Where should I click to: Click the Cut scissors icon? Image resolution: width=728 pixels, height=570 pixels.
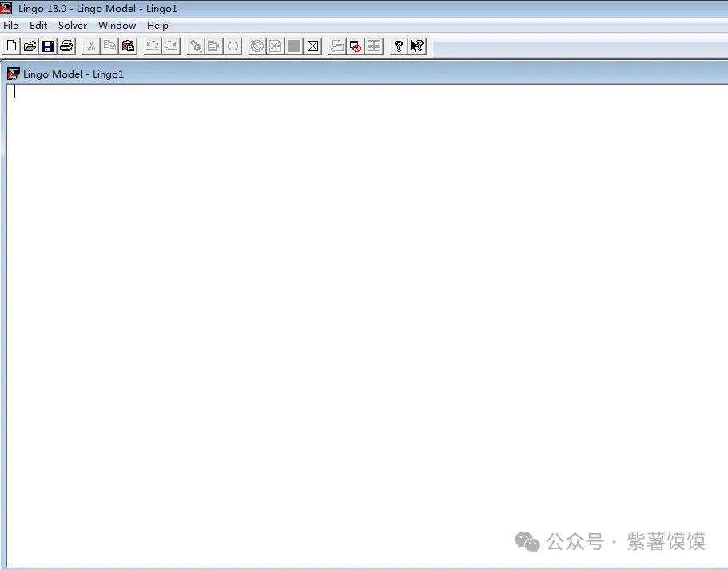click(91, 46)
